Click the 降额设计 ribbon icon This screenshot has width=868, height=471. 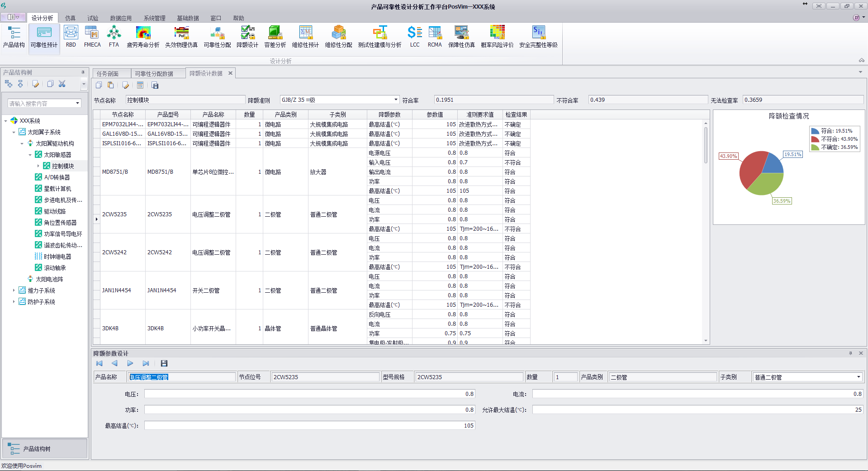(x=247, y=36)
